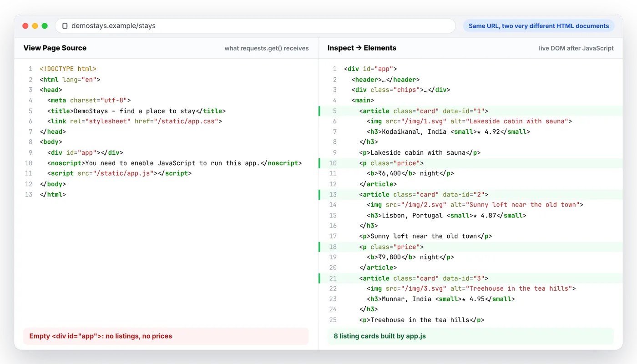The image size is (637, 364).
Task: Click the "live DOM after JavaScript" caption
Action: (576, 48)
